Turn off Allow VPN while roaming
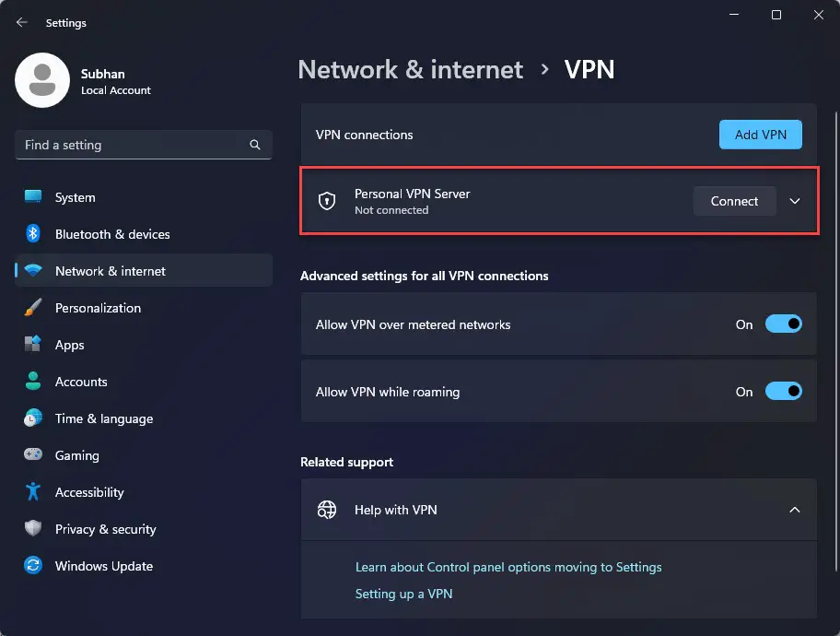The image size is (840, 636). 783,392
